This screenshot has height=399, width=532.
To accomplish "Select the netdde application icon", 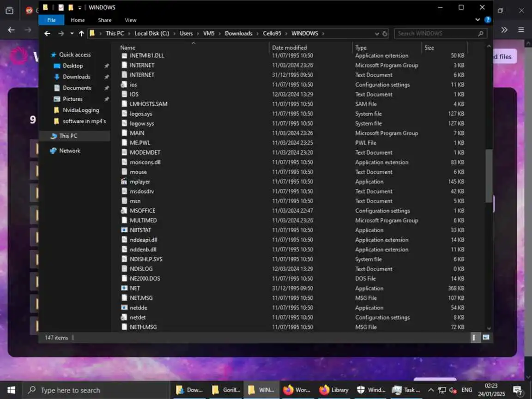I will 124,308.
